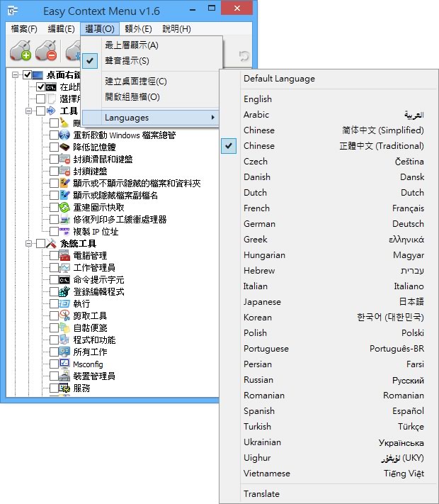
Task: Collapse the 桌面右鍵 root tree node
Action: tap(15, 75)
